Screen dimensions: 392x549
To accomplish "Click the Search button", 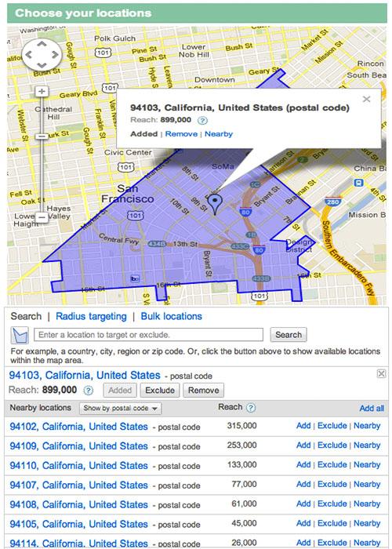I will point(289,335).
